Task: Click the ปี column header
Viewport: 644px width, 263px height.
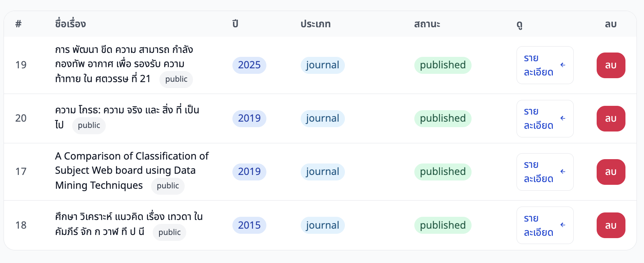Action: pos(235,24)
